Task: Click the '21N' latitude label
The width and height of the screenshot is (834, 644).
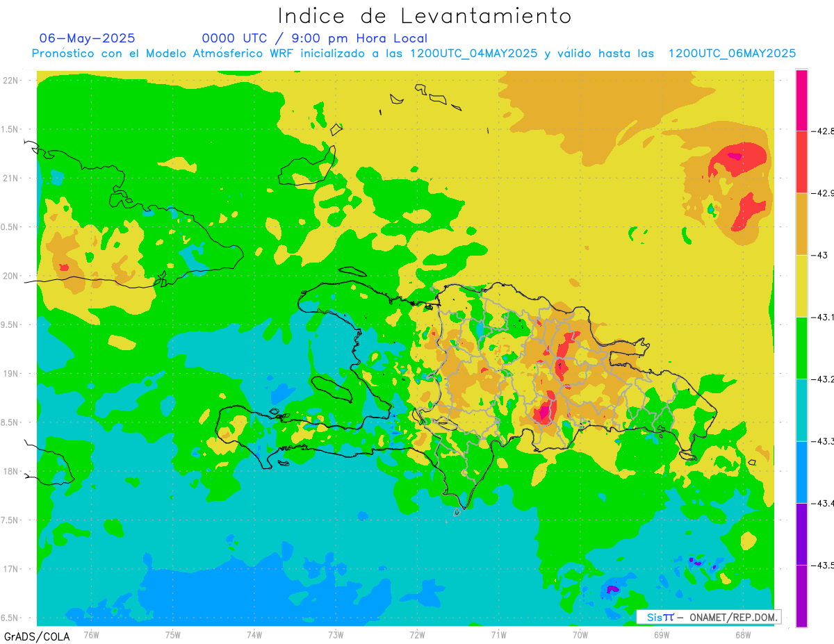Action: coord(10,178)
